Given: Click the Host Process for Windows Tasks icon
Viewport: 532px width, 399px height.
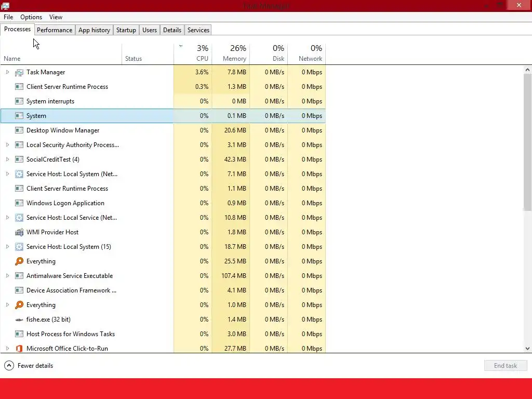Looking at the screenshot, I should click(19, 334).
